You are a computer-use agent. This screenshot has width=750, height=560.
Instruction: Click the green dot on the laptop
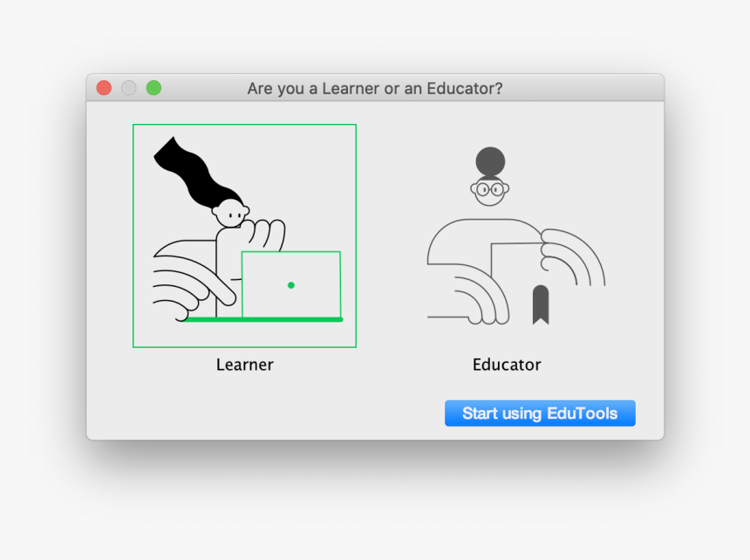click(x=290, y=285)
